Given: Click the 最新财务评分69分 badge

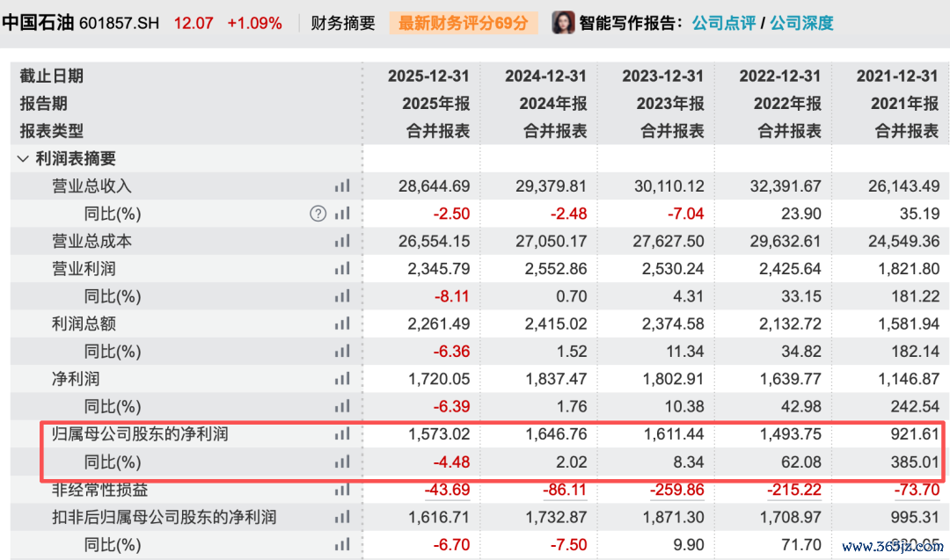Looking at the screenshot, I should (x=464, y=23).
